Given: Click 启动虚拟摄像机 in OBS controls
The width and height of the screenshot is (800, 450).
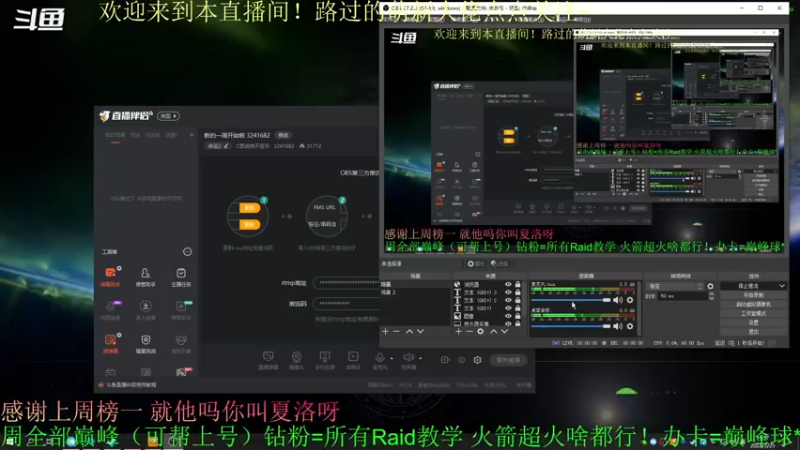Looking at the screenshot, I should point(754,305).
